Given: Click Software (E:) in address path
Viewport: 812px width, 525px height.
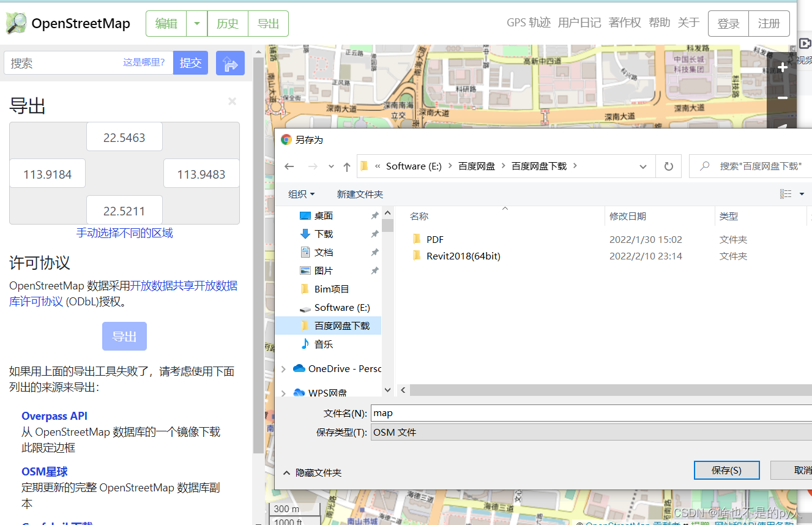Looking at the screenshot, I should pos(414,166).
